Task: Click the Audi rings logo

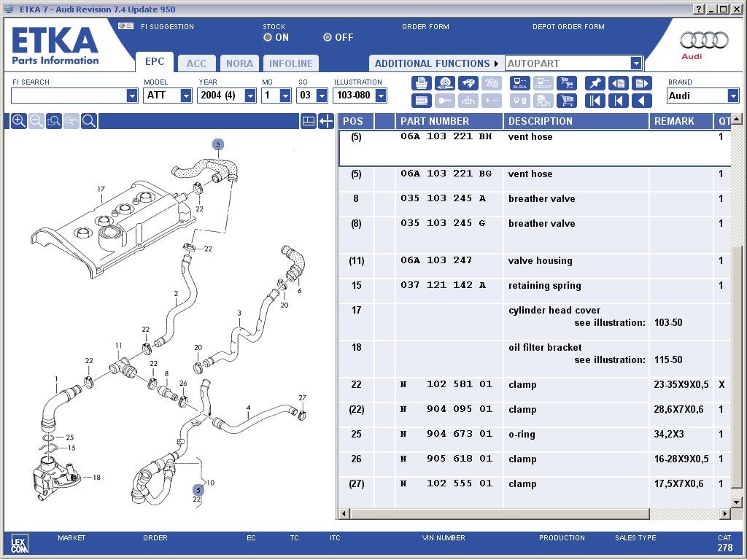Action: (x=704, y=41)
